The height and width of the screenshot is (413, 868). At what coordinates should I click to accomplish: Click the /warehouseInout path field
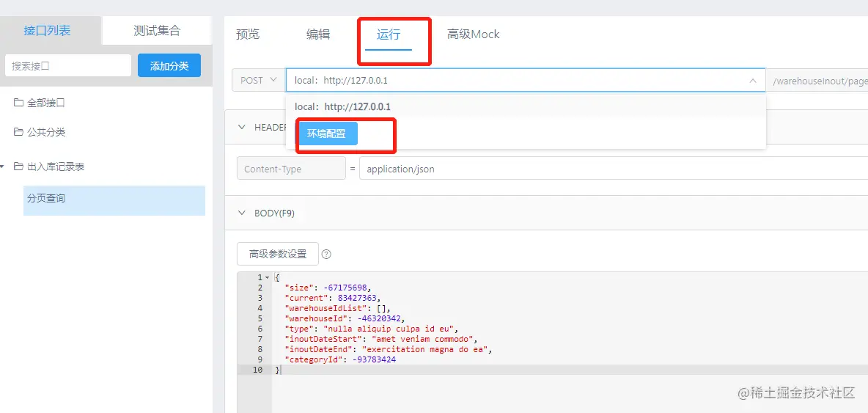[x=817, y=80]
